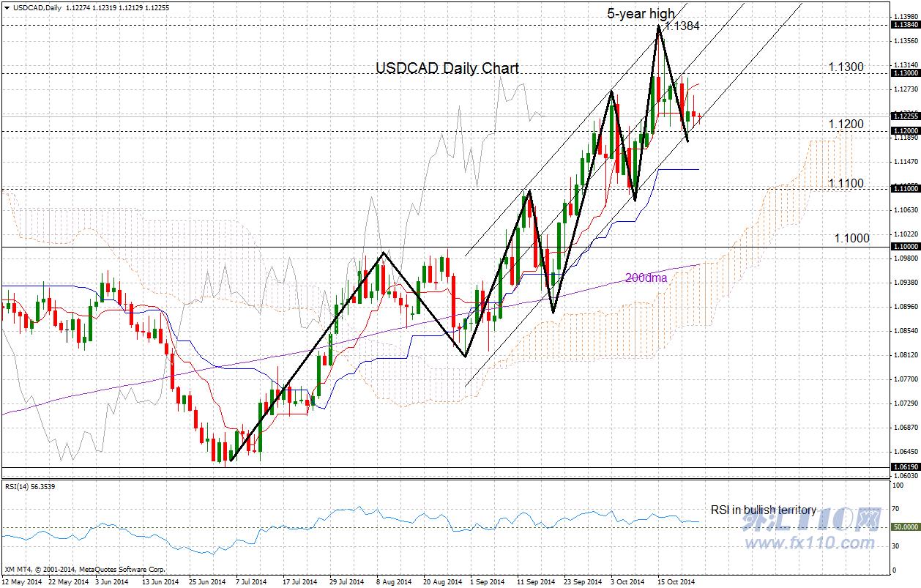The image size is (921, 588).
Task: Select the 1.11000 axis price tag
Action: pyautogui.click(x=905, y=188)
